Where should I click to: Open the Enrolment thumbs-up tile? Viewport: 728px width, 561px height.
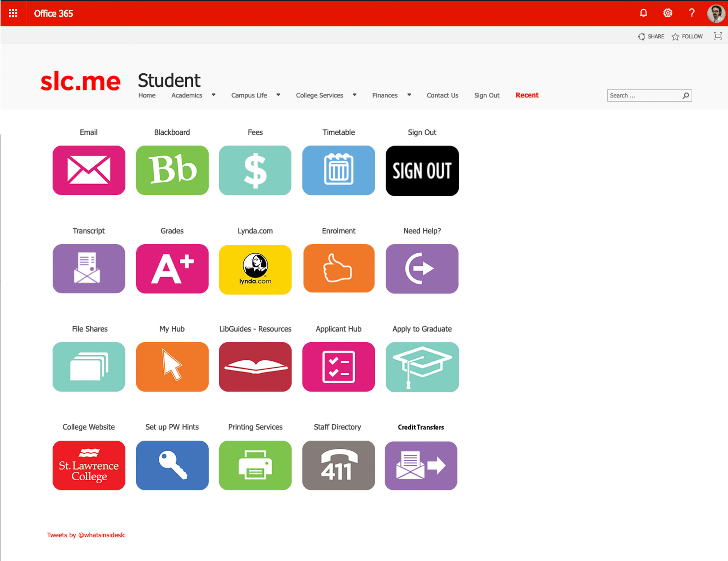pyautogui.click(x=338, y=268)
